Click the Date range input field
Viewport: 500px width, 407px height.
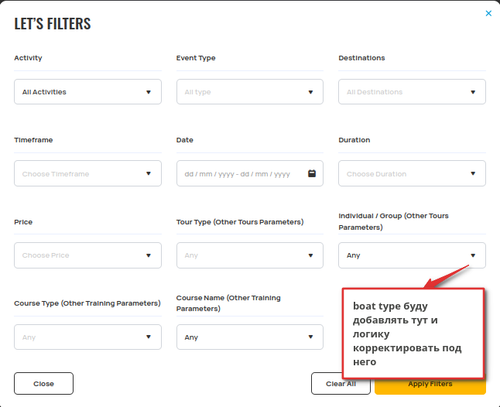click(x=250, y=173)
